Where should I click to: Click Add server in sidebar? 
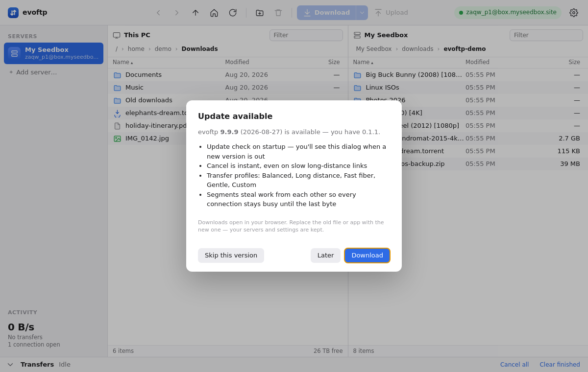tap(32, 72)
